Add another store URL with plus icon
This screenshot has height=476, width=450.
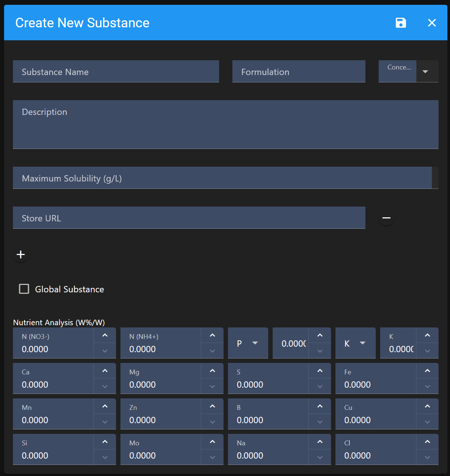click(21, 255)
